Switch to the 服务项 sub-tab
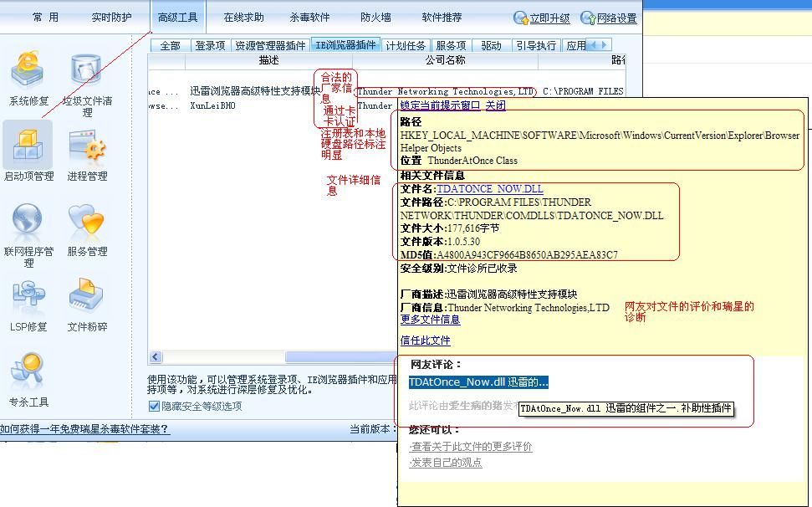Image resolution: width=812 pixels, height=507 pixels. (x=451, y=45)
